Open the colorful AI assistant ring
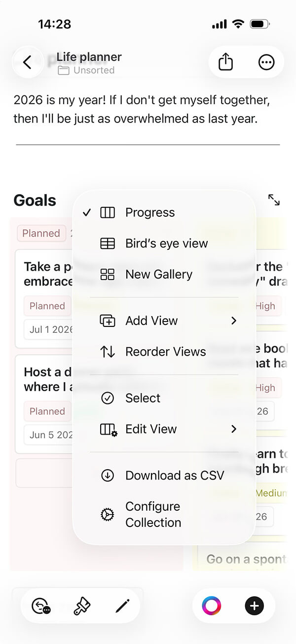Screen dimensions: 296x644 [x=212, y=605]
